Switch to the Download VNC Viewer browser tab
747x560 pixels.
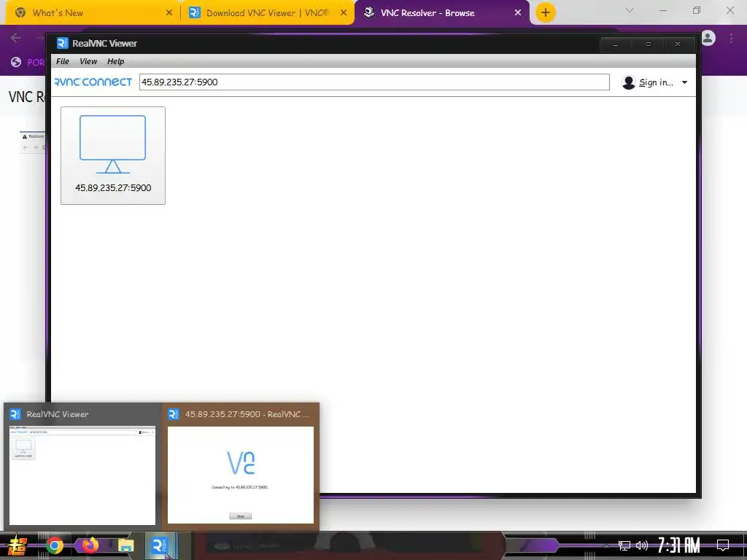[x=267, y=13]
